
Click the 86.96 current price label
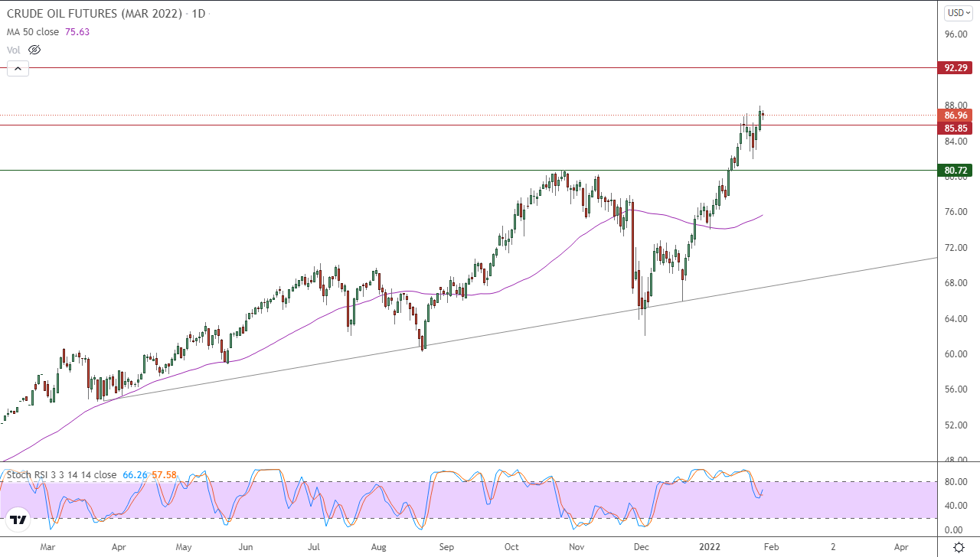coord(957,116)
